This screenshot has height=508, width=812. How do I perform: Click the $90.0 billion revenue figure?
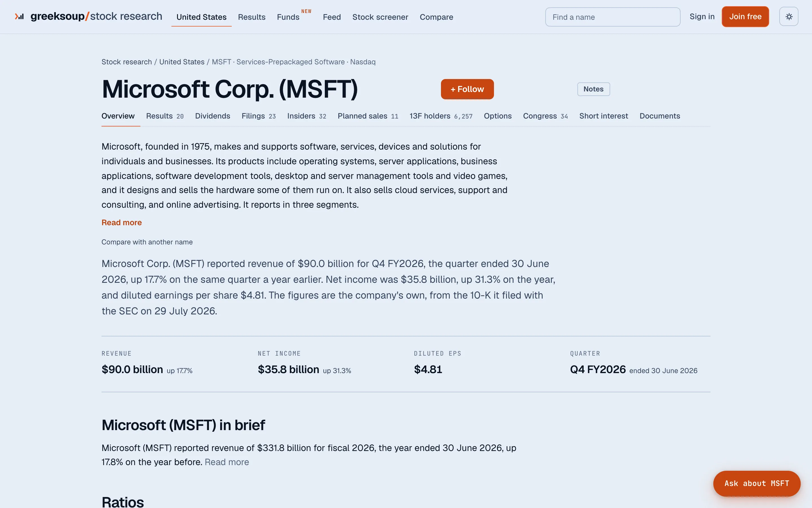tap(132, 370)
